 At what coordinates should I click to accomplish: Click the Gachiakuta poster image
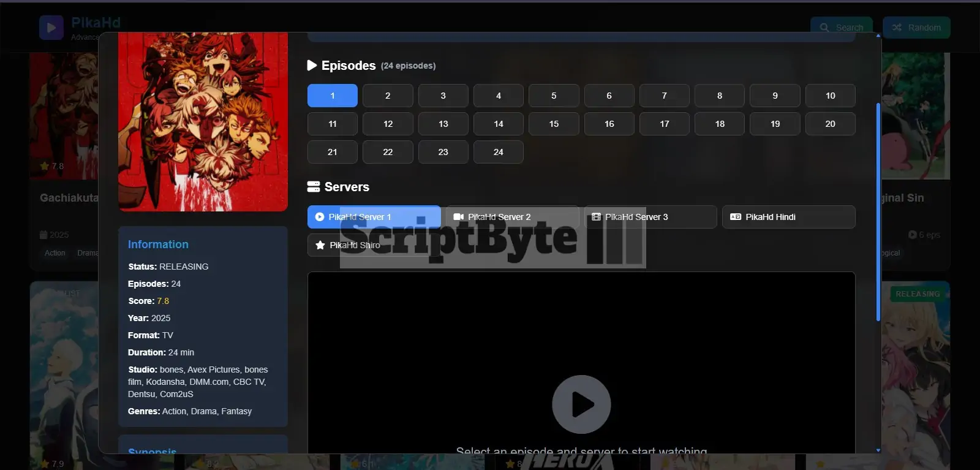click(x=203, y=121)
